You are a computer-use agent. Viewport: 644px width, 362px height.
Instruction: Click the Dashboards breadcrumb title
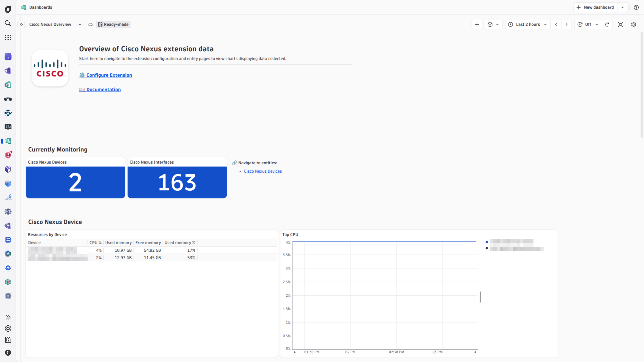coord(41,7)
